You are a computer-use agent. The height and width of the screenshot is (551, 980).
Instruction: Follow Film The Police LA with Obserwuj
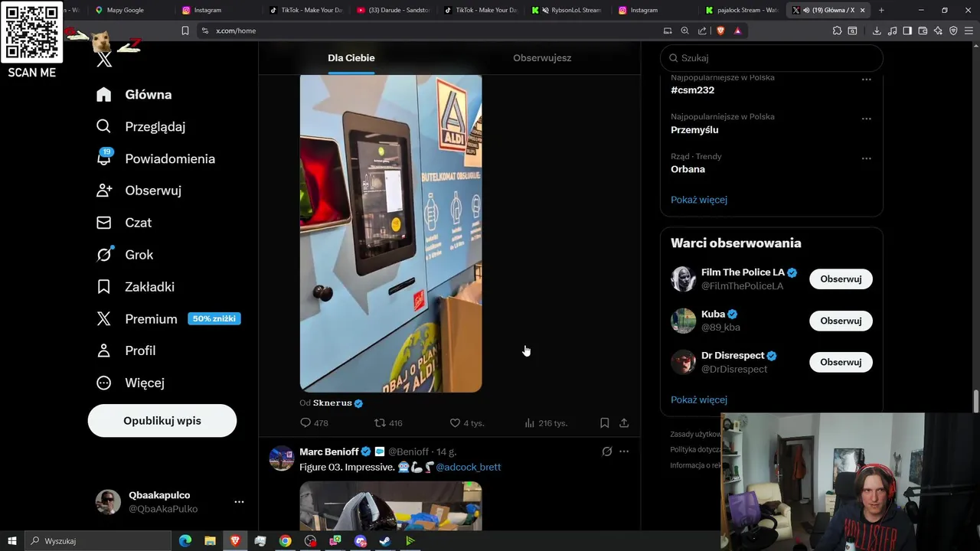841,279
